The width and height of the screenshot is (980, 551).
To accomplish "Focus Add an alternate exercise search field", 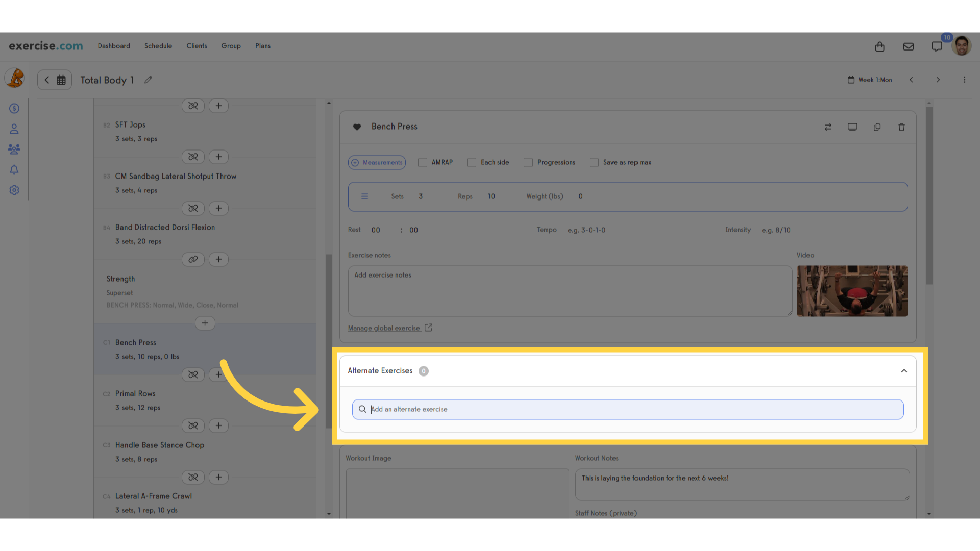I will [x=627, y=409].
